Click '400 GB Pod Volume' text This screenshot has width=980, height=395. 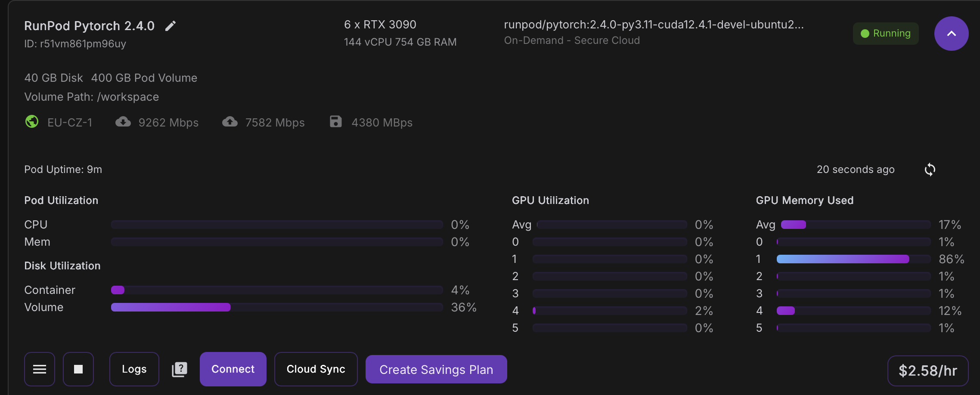[x=144, y=78]
